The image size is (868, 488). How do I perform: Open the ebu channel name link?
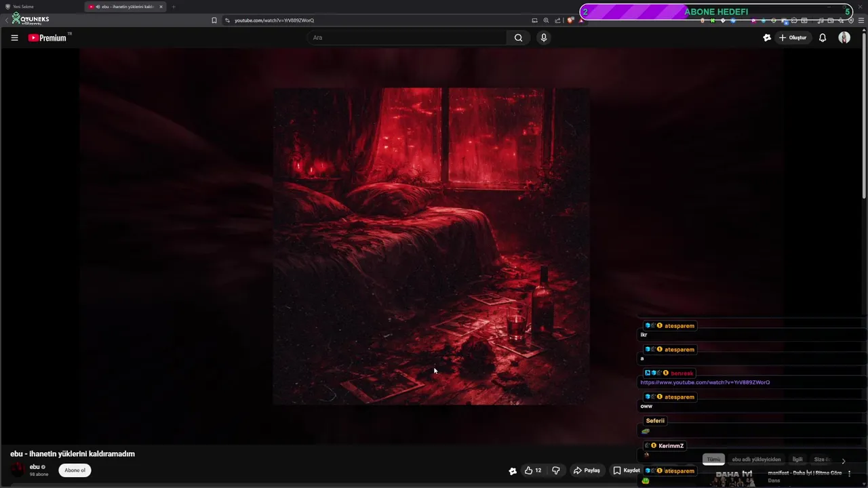(35, 467)
